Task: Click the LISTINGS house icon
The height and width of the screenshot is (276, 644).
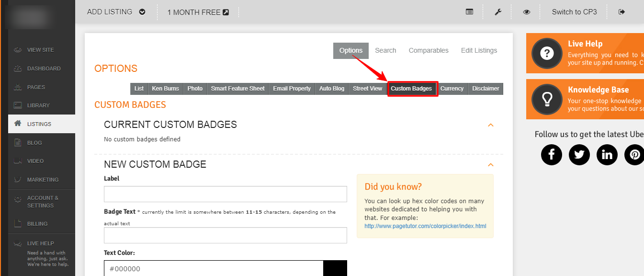Action: tap(18, 124)
